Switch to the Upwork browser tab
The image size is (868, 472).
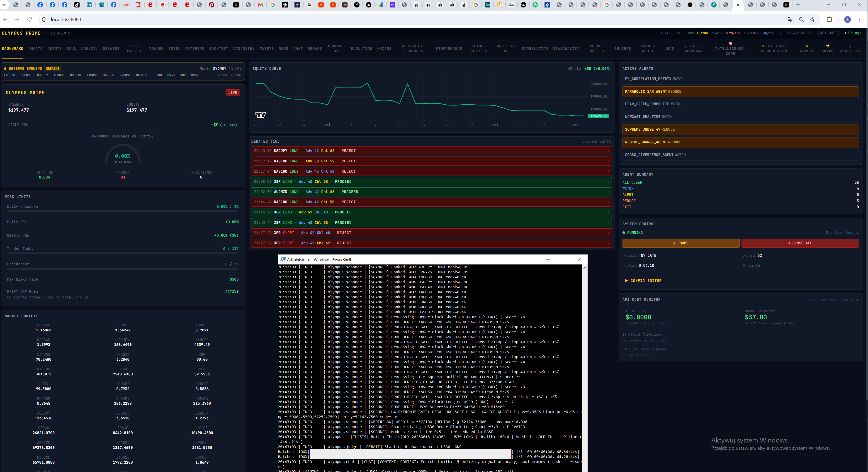[x=523, y=5]
